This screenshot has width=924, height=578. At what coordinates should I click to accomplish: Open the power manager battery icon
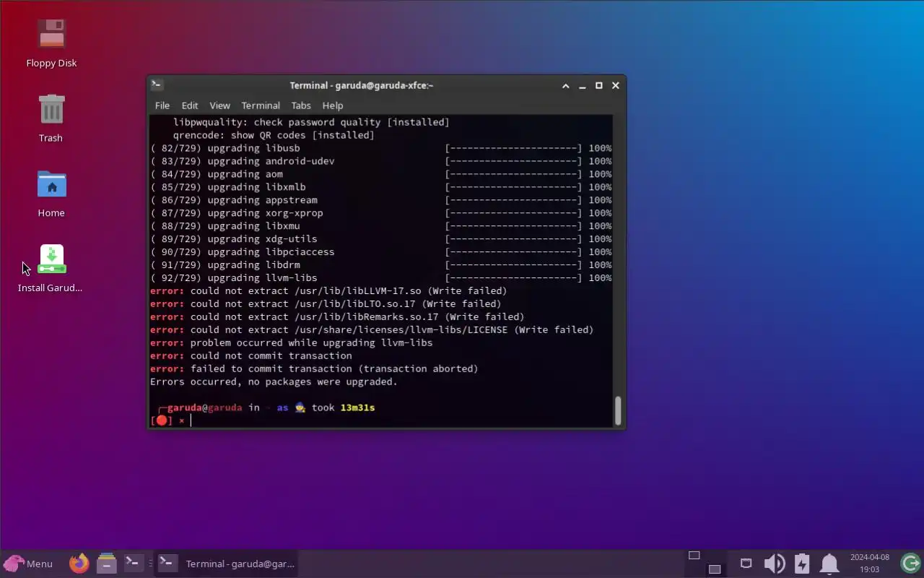(801, 564)
